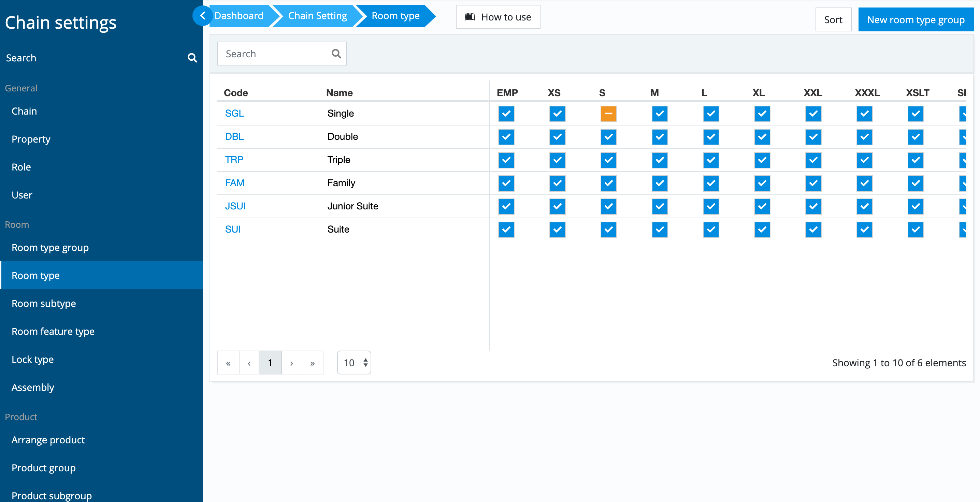This screenshot has height=502, width=980.
Task: Go to previous page arrow
Action: tap(249, 363)
